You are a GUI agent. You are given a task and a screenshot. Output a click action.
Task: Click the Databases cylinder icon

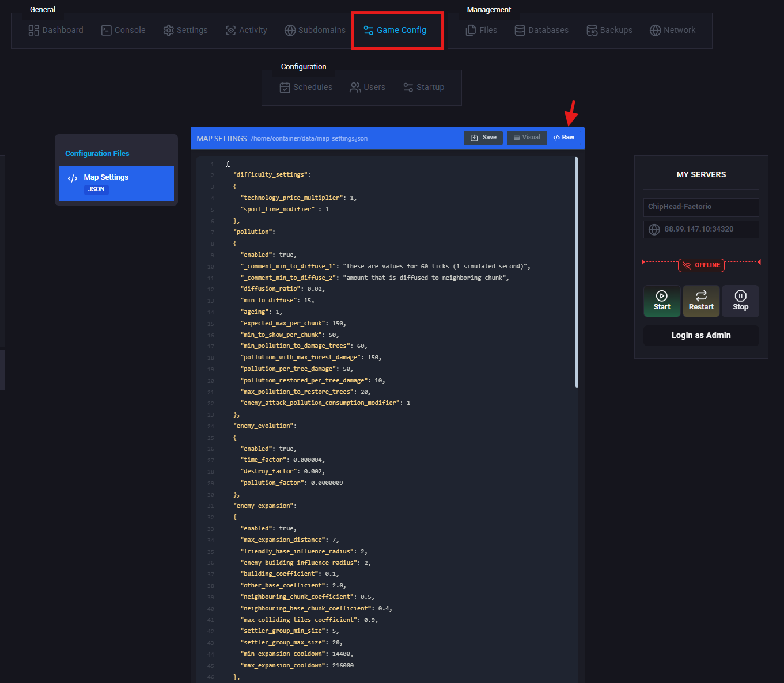520,30
